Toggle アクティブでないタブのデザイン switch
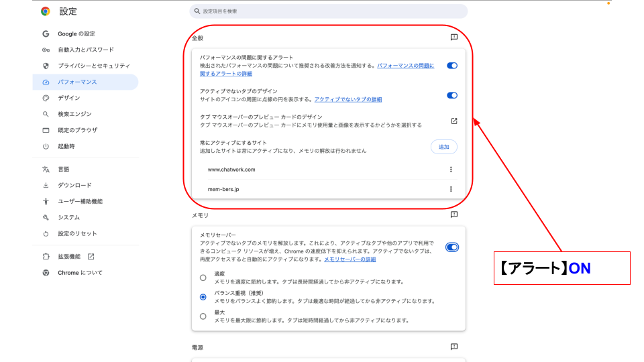The image size is (644, 362). (x=452, y=95)
